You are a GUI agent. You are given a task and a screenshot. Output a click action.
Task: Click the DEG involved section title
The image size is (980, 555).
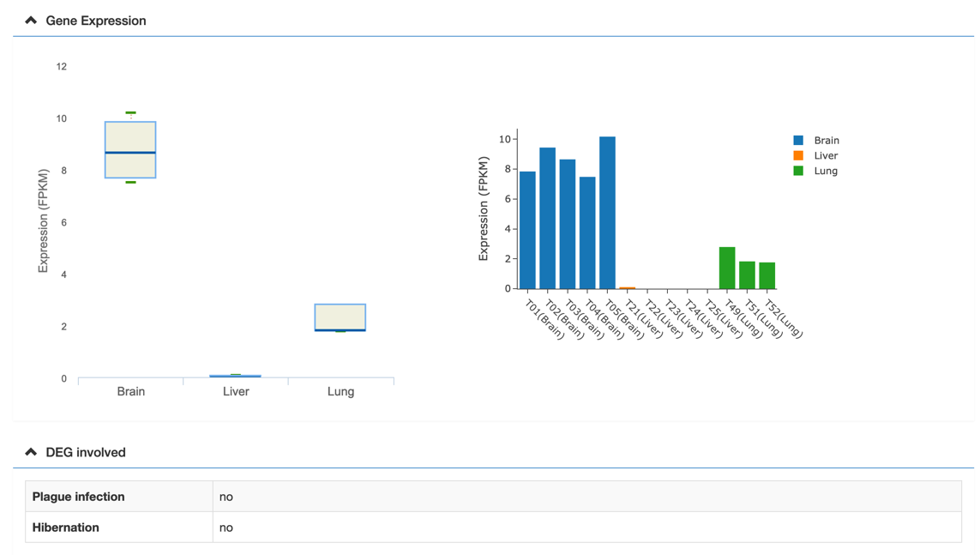(85, 452)
